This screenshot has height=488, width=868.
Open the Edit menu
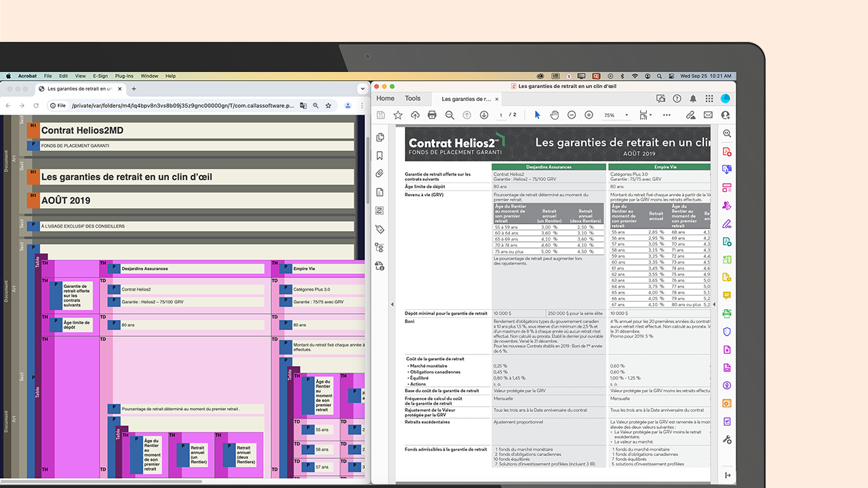[64, 76]
